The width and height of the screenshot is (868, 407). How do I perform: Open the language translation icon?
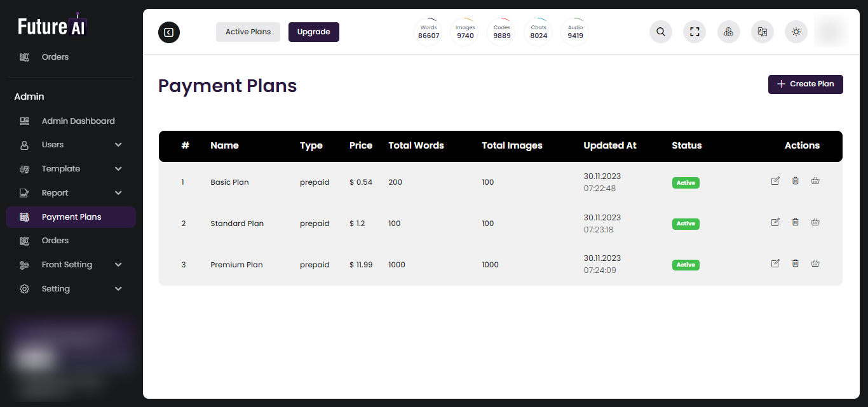(763, 32)
